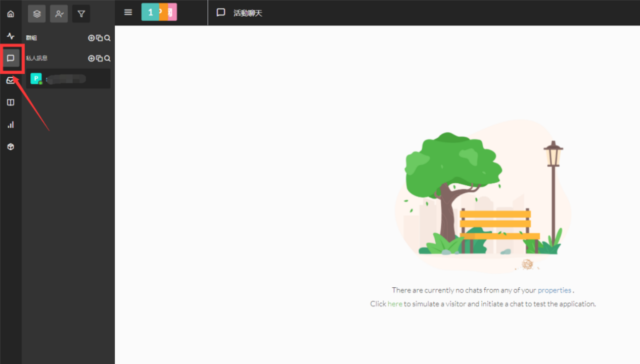Search groups using the magnifier icon

point(107,38)
